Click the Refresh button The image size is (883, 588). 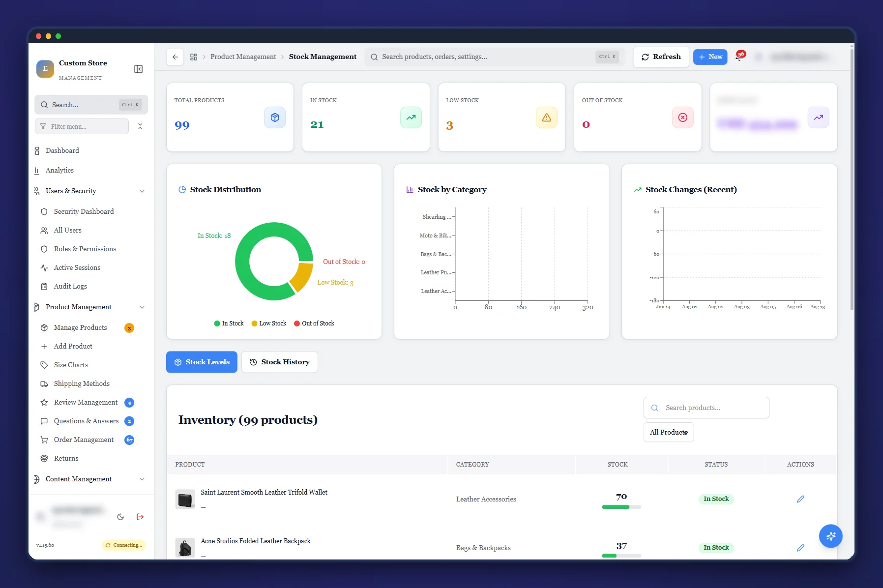click(661, 57)
